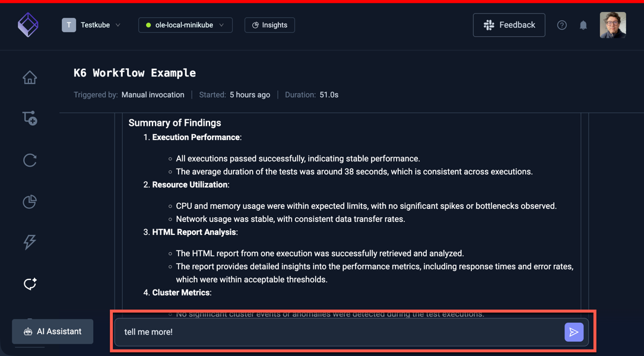Select the highlighted AI sidebar icon
The image size is (644, 356).
30,284
